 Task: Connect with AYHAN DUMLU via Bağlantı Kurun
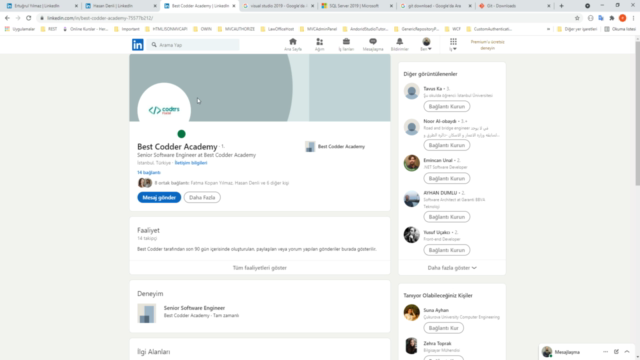[447, 217]
